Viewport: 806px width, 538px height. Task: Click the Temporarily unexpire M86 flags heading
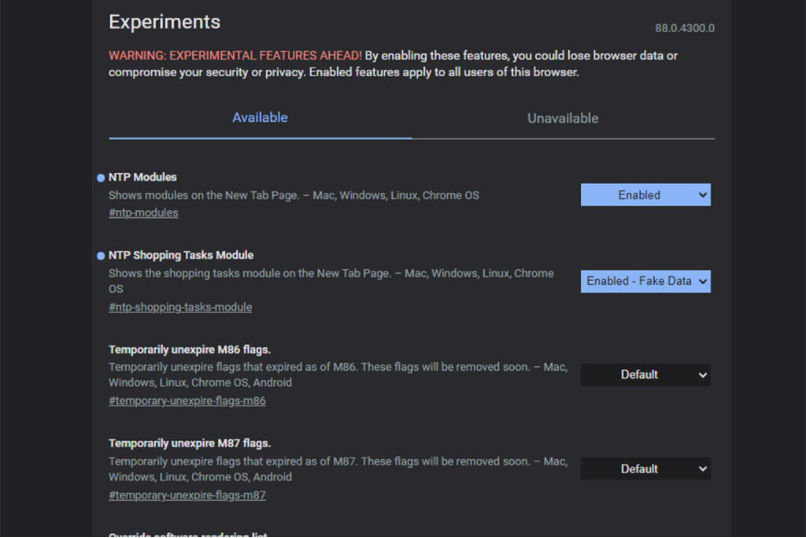tap(190, 350)
